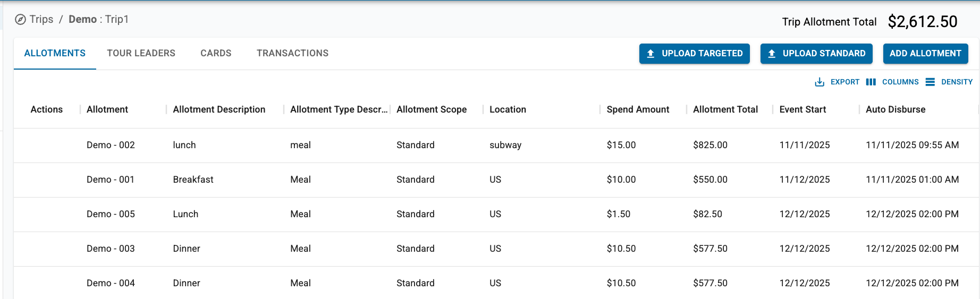Switch to the Cards tab

tap(216, 53)
